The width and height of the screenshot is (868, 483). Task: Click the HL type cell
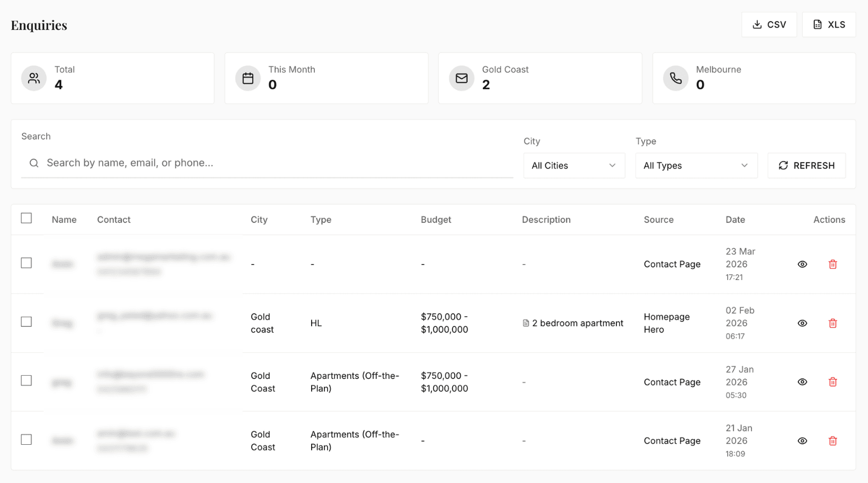coord(316,323)
